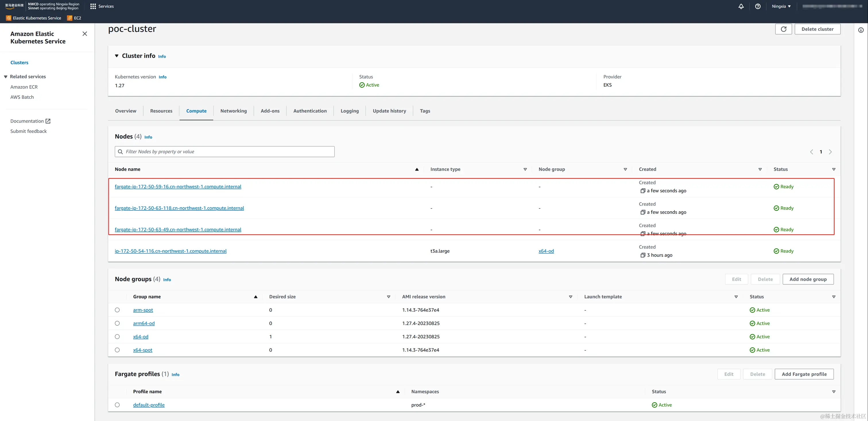Open the Services grid menu icon
This screenshot has width=868, height=421.
(x=93, y=6)
